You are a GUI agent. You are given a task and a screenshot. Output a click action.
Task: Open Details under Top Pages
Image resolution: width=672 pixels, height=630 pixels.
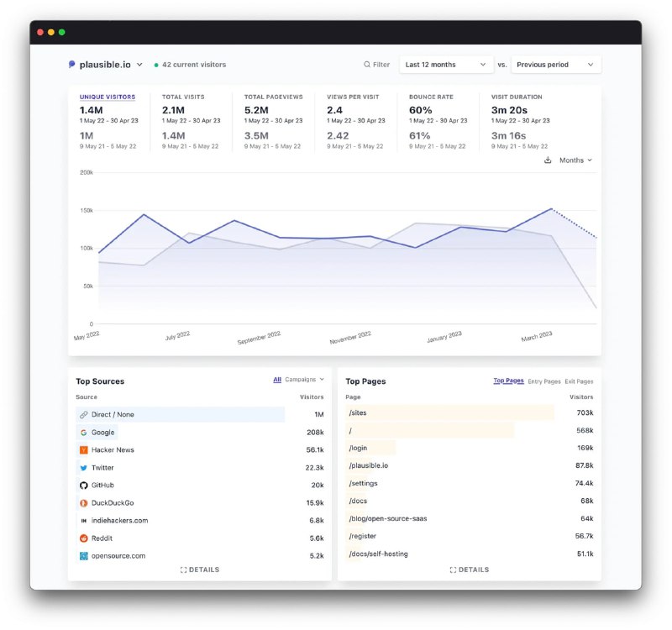tap(470, 570)
